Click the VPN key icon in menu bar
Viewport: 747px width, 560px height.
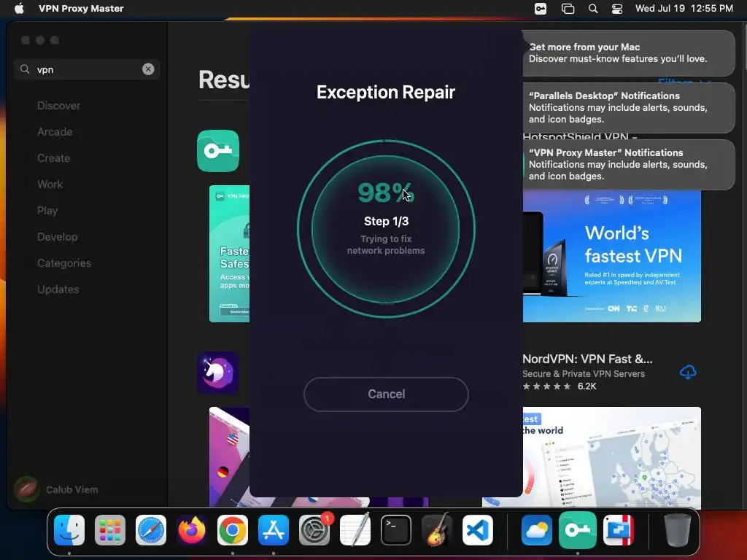[541, 9]
